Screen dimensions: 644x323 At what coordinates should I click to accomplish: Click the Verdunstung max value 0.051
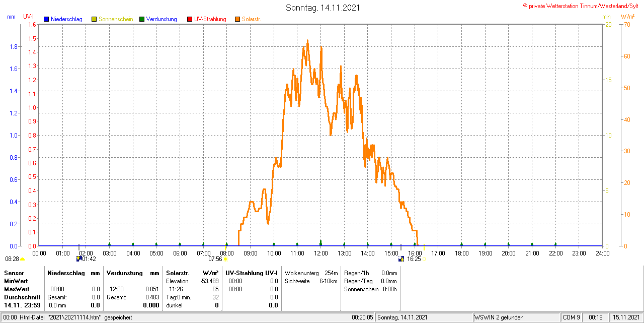coord(152,289)
